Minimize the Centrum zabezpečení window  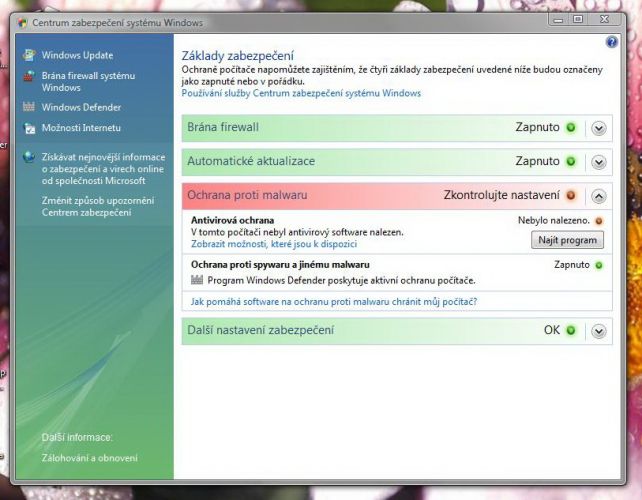coord(558,19)
